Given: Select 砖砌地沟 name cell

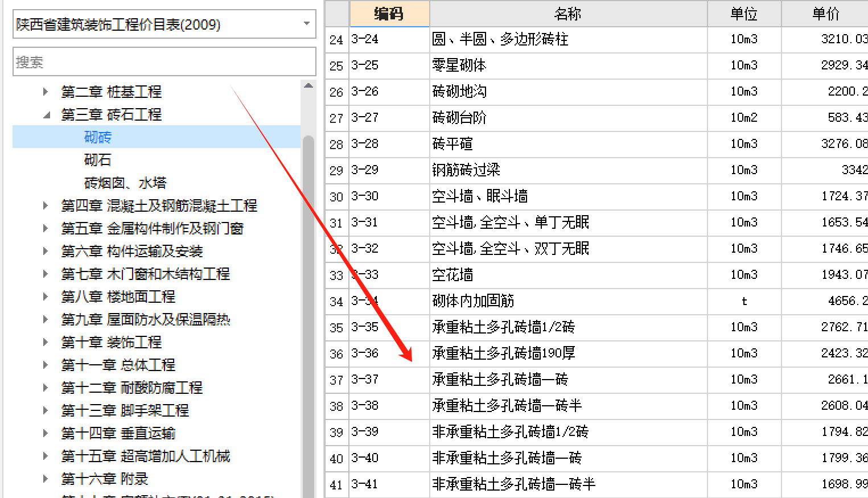Looking at the screenshot, I should point(568,92).
